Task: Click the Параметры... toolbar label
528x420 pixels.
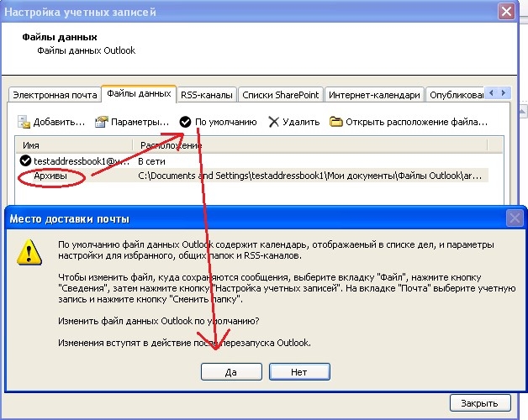Action: [x=140, y=122]
